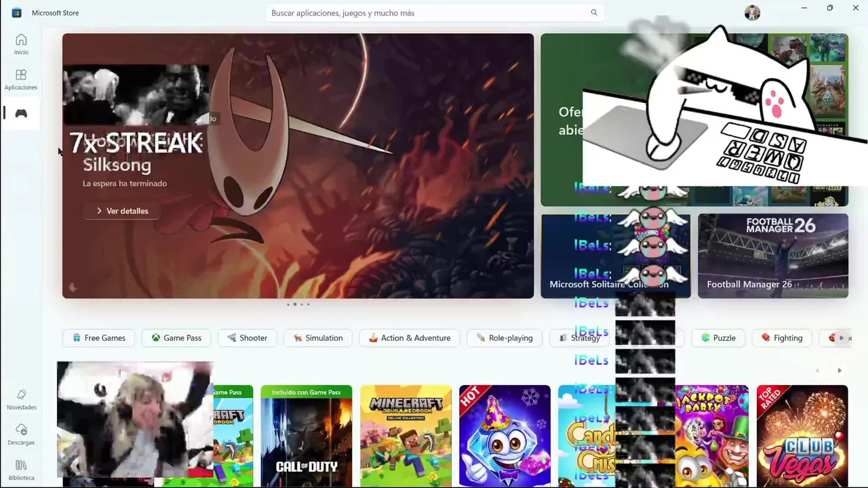Select the Game Pass category chip
Viewport: 868px width, 488px height.
[x=176, y=338]
